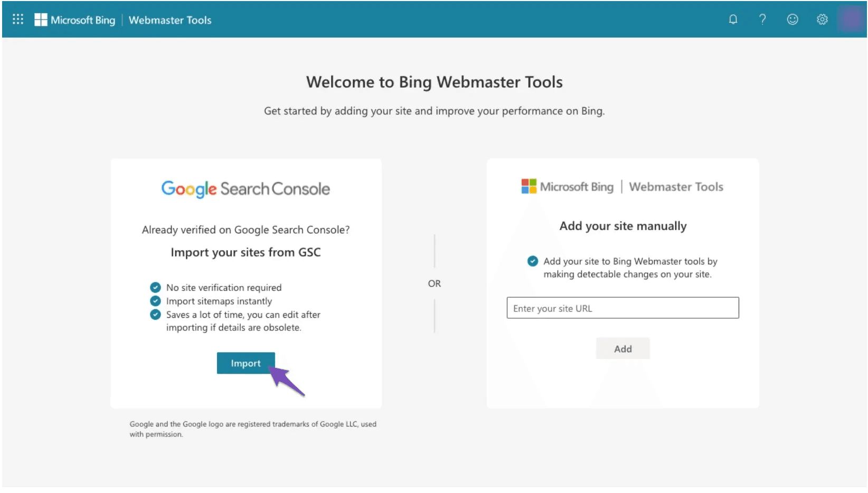Open the help question mark icon

tap(762, 19)
